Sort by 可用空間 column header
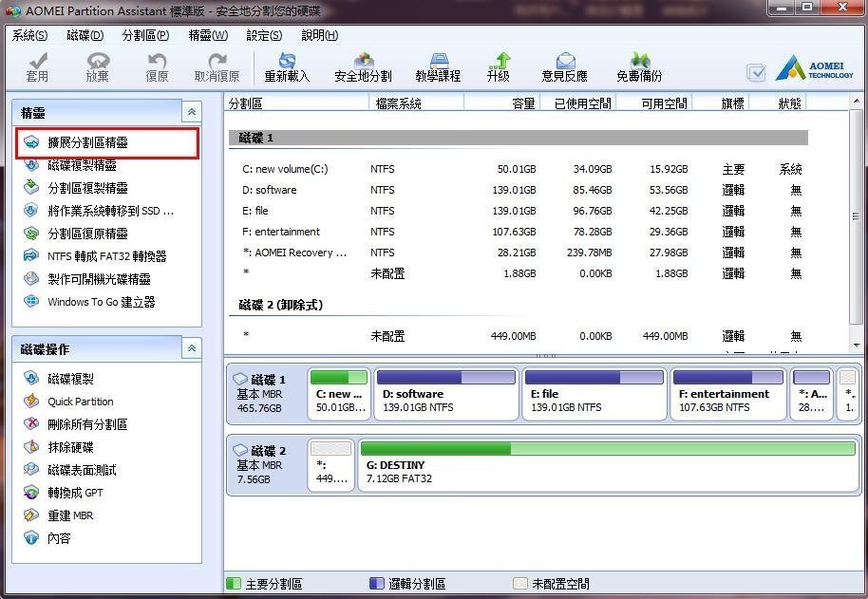The height and width of the screenshot is (599, 868). click(653, 103)
